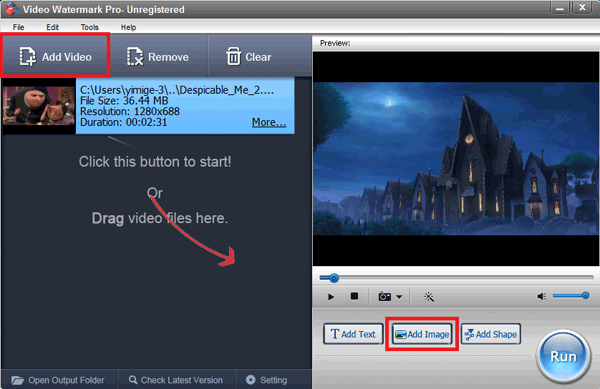Viewport: 600px width, 389px height.
Task: Select the Despicable Me video thumbnail
Action: coord(39,106)
